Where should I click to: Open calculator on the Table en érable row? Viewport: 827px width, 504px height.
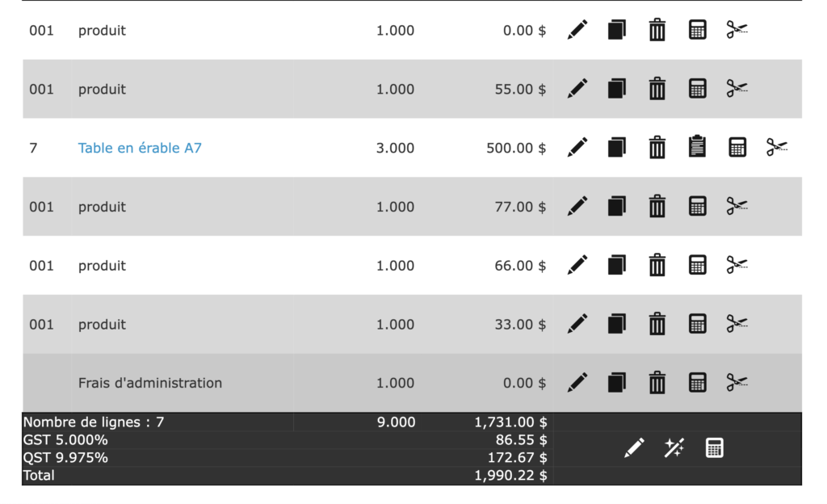tap(737, 148)
